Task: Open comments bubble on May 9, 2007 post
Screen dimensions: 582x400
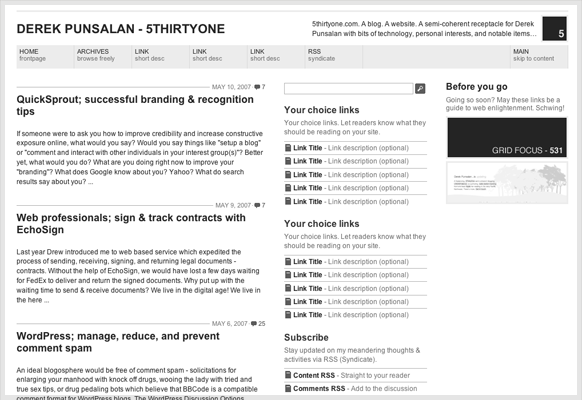Action: (257, 206)
